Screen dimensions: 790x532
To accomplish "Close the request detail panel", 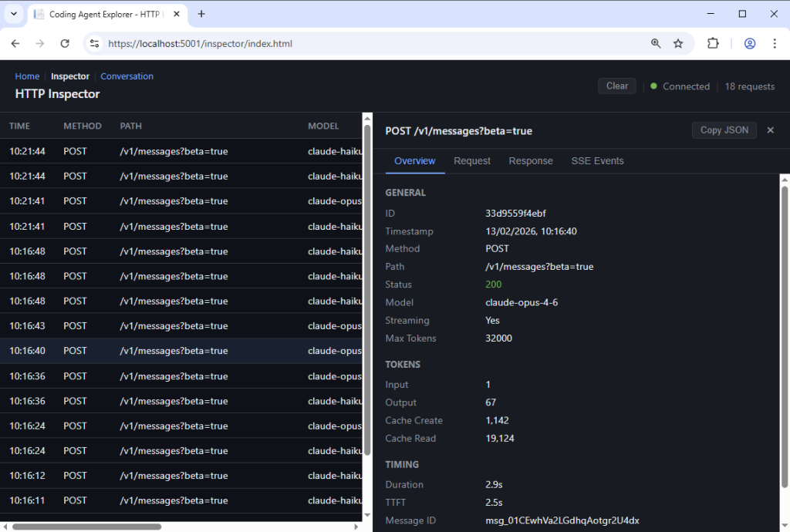I will [x=770, y=130].
